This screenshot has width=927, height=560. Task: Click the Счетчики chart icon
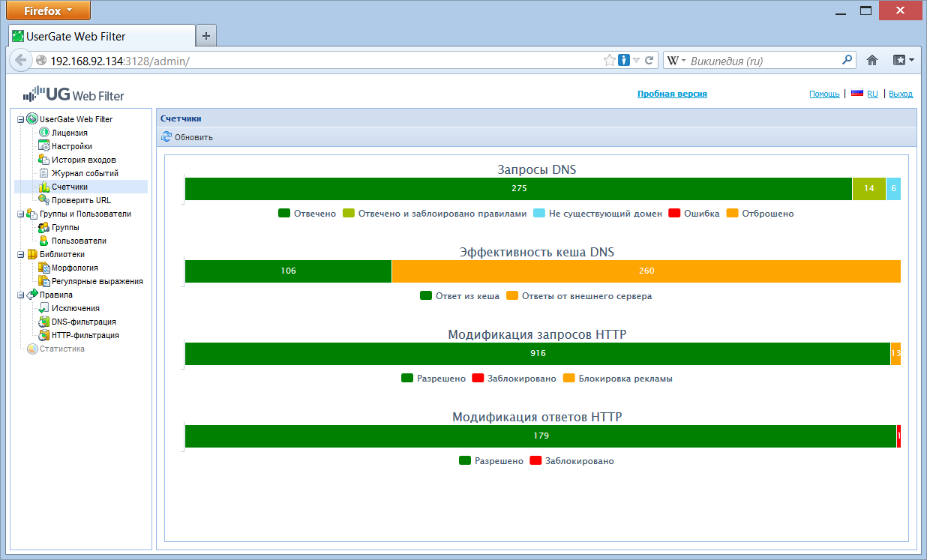[x=43, y=187]
